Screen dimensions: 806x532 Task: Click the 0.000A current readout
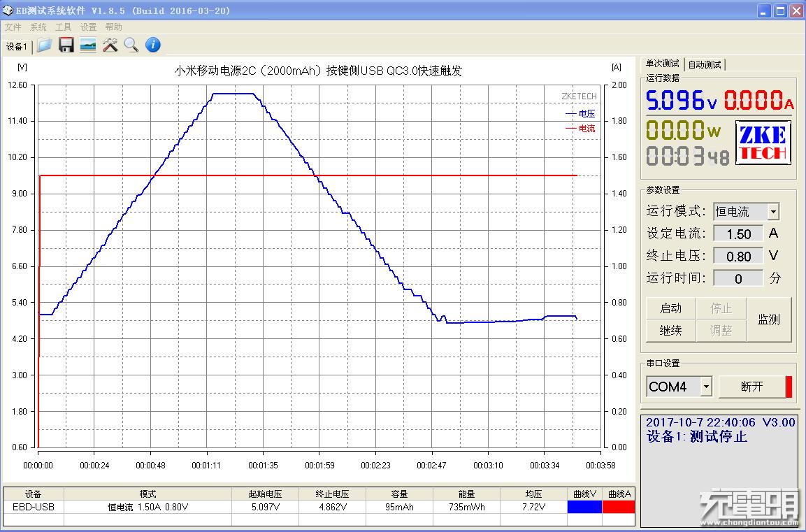(x=759, y=100)
